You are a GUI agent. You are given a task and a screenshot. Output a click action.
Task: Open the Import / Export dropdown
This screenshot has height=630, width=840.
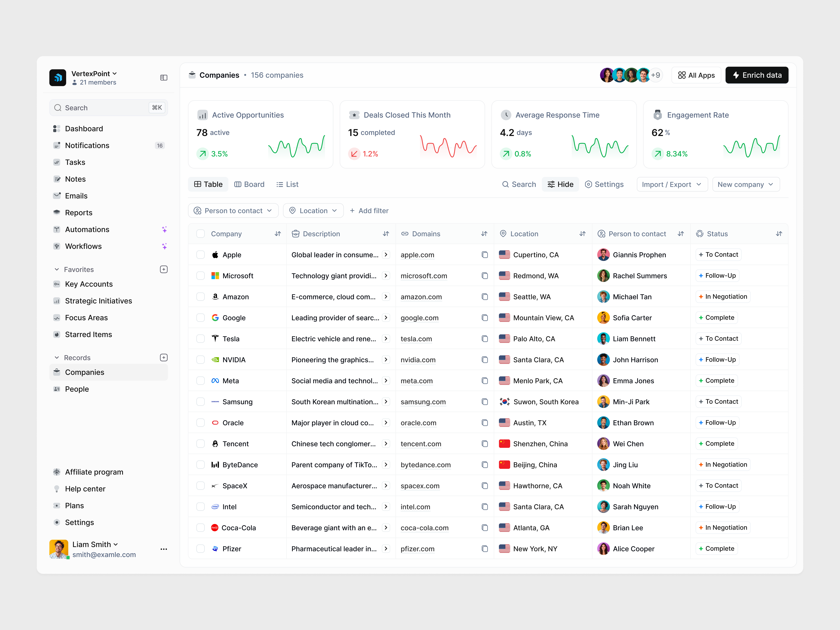(x=672, y=184)
